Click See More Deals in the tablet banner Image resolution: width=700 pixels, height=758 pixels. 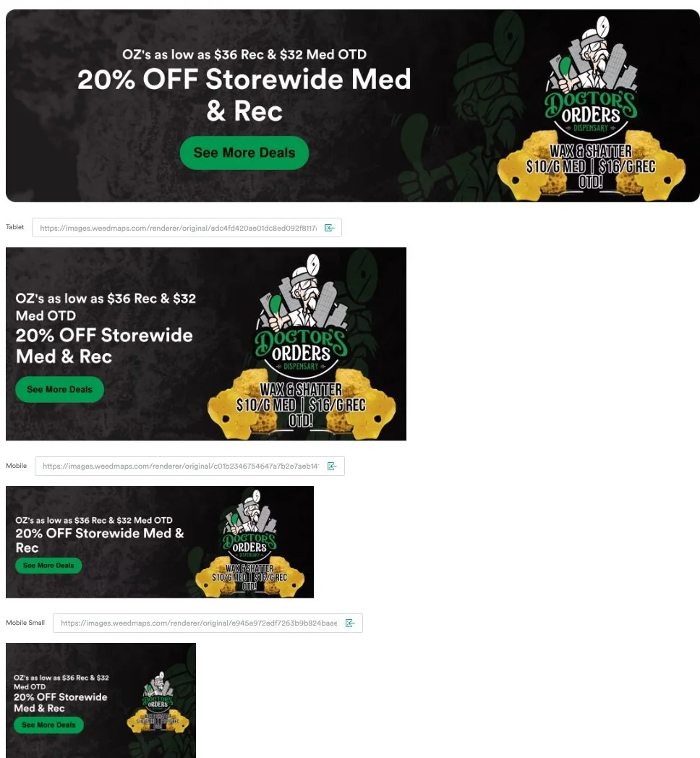pyautogui.click(x=59, y=389)
